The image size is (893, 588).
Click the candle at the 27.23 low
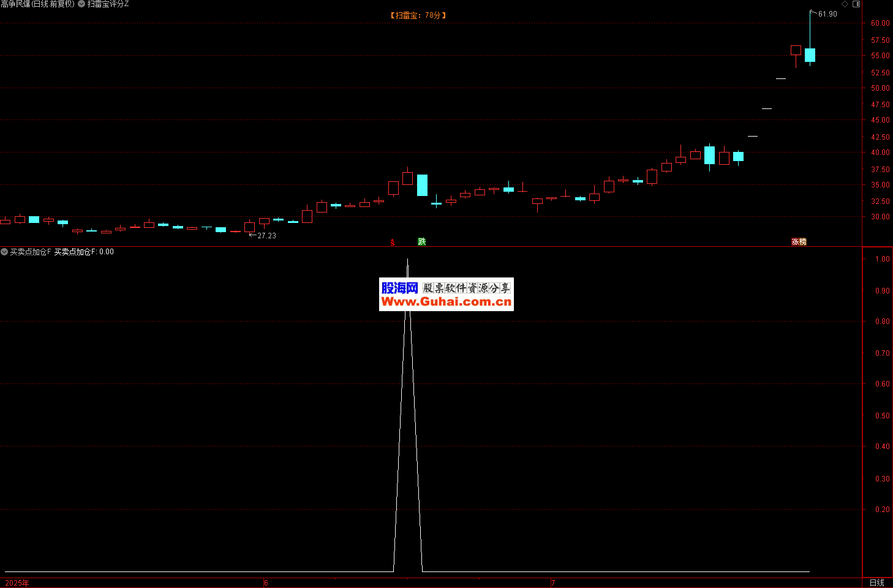coord(249,227)
